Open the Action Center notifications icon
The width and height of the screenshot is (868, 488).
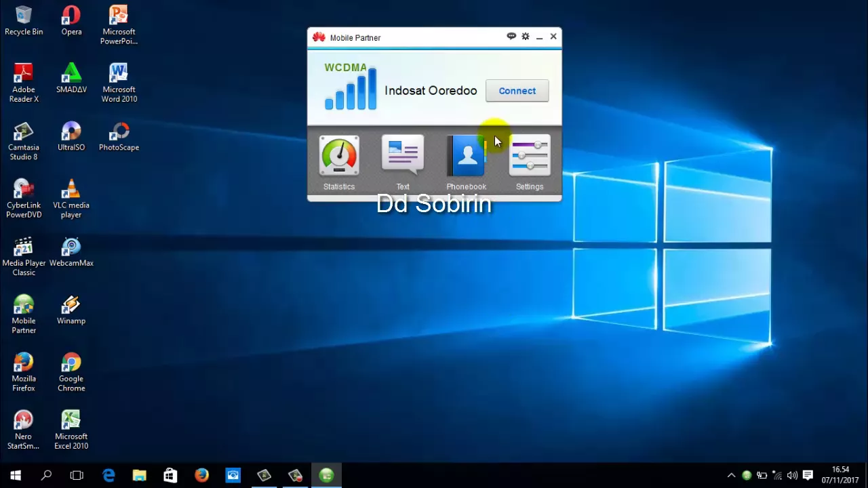pos(808,476)
